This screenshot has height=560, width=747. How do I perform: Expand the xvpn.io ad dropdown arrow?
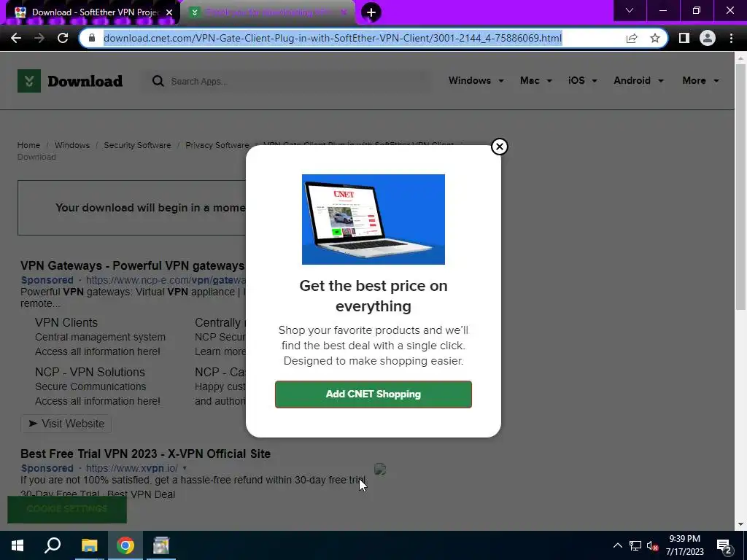pyautogui.click(x=185, y=468)
